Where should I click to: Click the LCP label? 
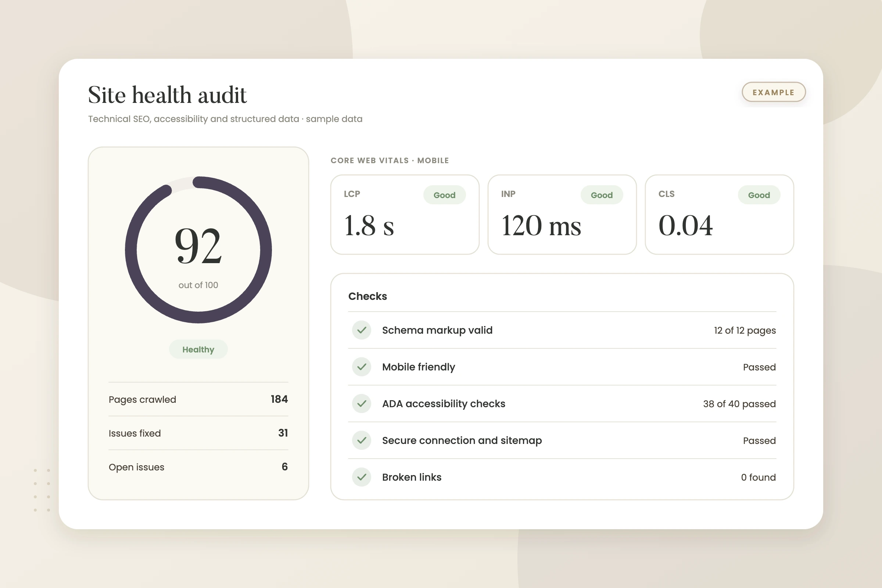click(x=352, y=194)
